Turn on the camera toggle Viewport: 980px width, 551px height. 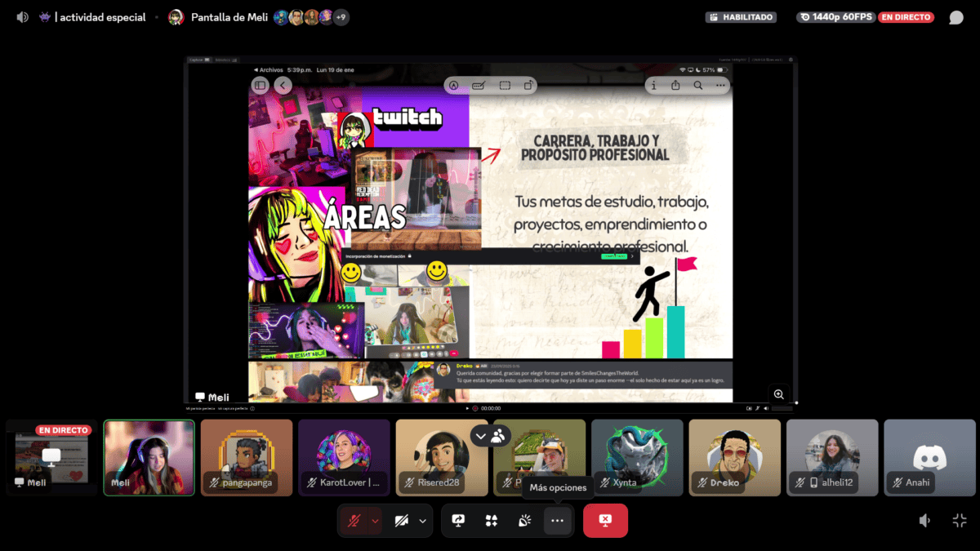coord(401,521)
